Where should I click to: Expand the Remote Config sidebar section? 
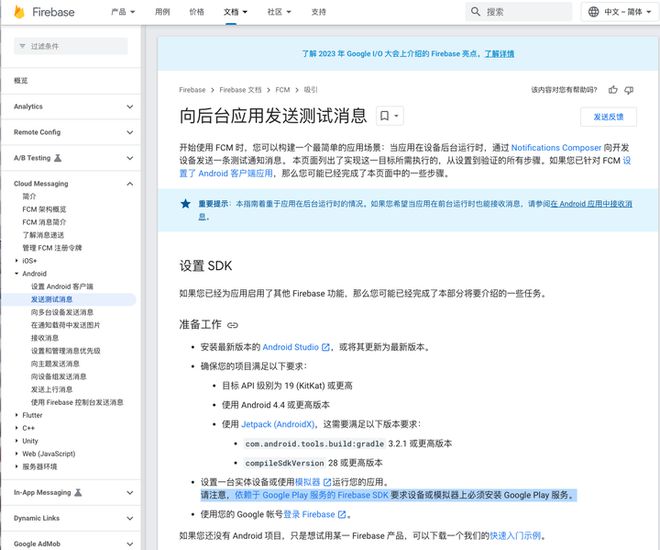pyautogui.click(x=130, y=132)
